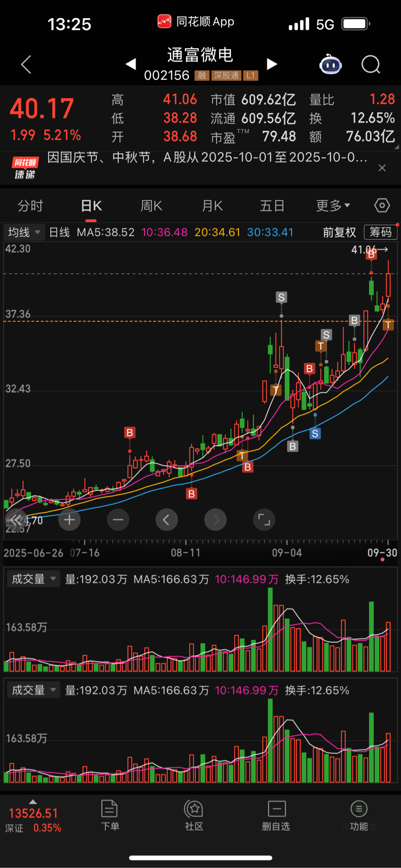Tap the top S sell marker on chart
Image resolution: width=401 pixels, height=868 pixels.
(x=281, y=298)
